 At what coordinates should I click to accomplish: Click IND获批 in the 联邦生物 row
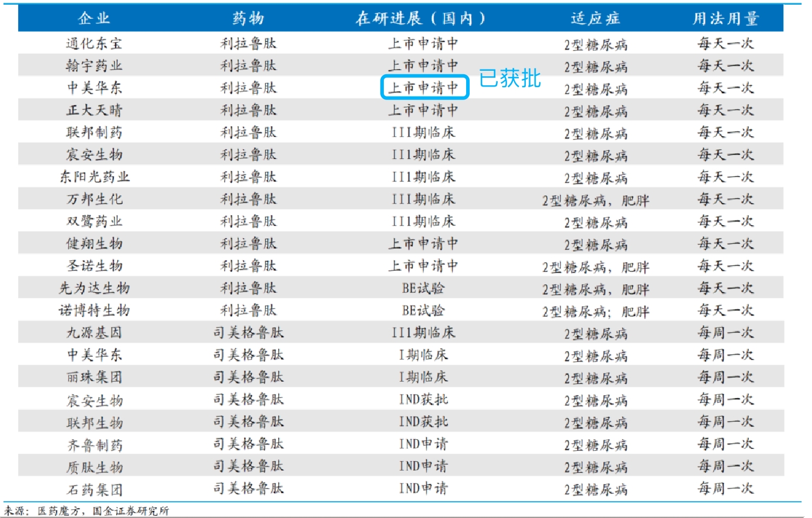click(x=424, y=422)
